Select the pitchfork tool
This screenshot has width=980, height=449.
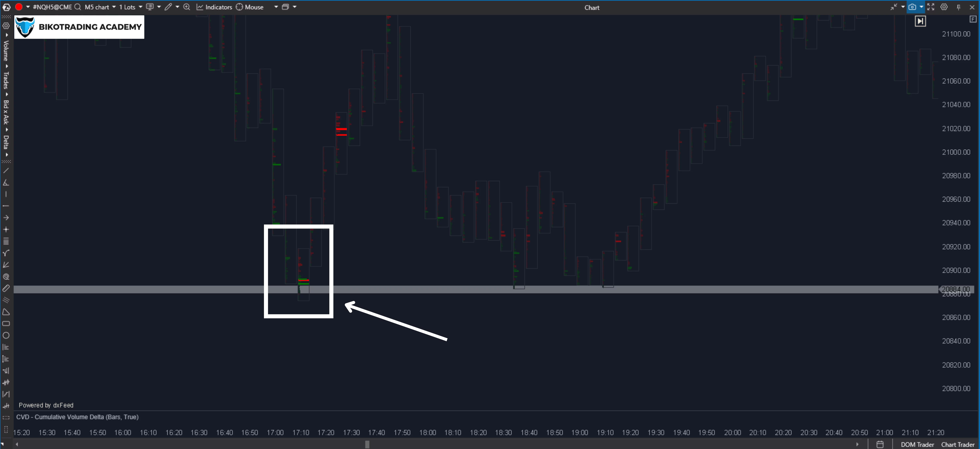point(6,253)
